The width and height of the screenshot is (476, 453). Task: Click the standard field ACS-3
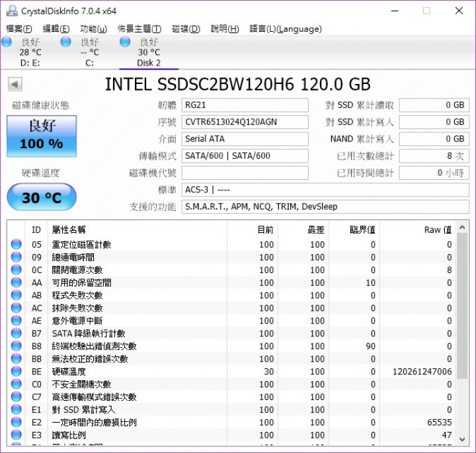click(x=325, y=190)
